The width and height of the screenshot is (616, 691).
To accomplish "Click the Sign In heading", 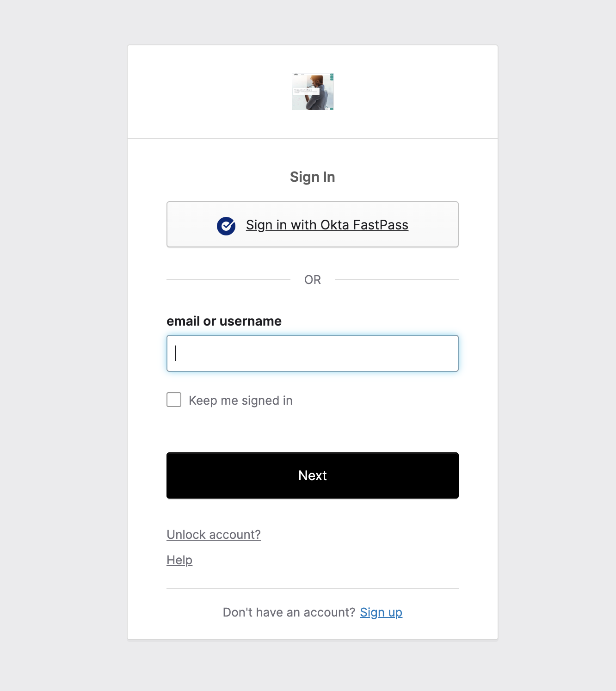I will coord(313,177).
